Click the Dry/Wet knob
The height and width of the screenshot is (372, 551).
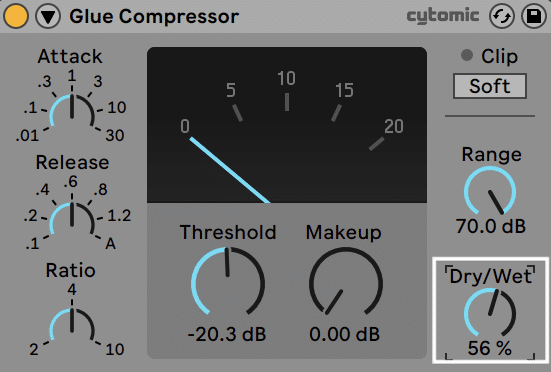[490, 313]
